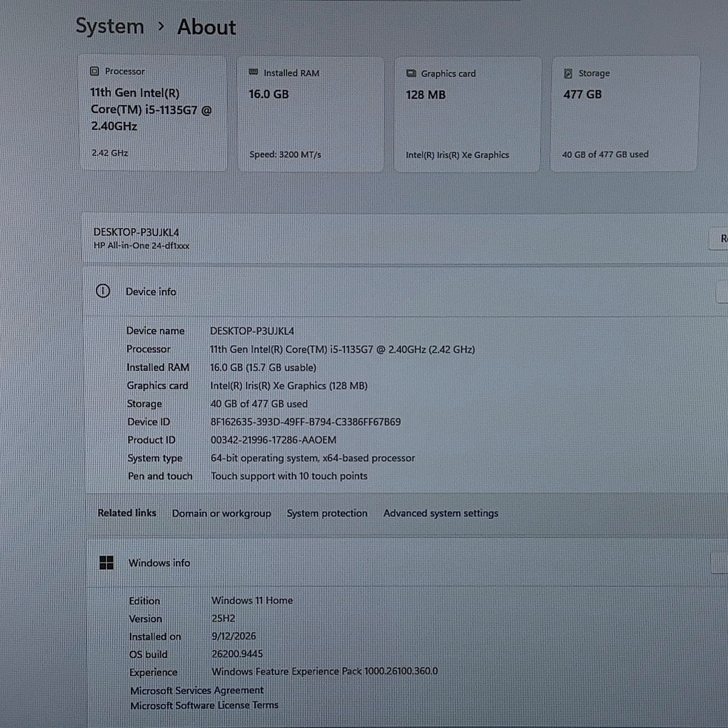Expand the Device info section header
This screenshot has height=728, width=728.
point(406,292)
